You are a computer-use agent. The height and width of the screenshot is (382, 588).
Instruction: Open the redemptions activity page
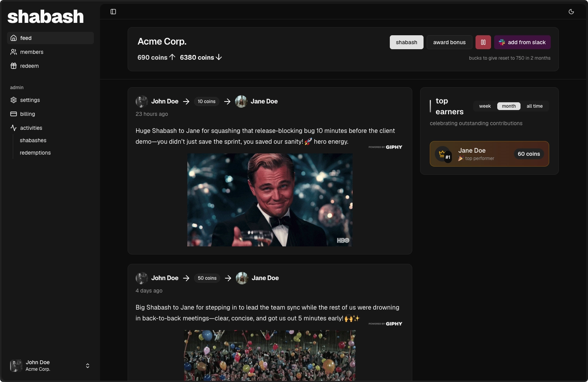tap(35, 153)
